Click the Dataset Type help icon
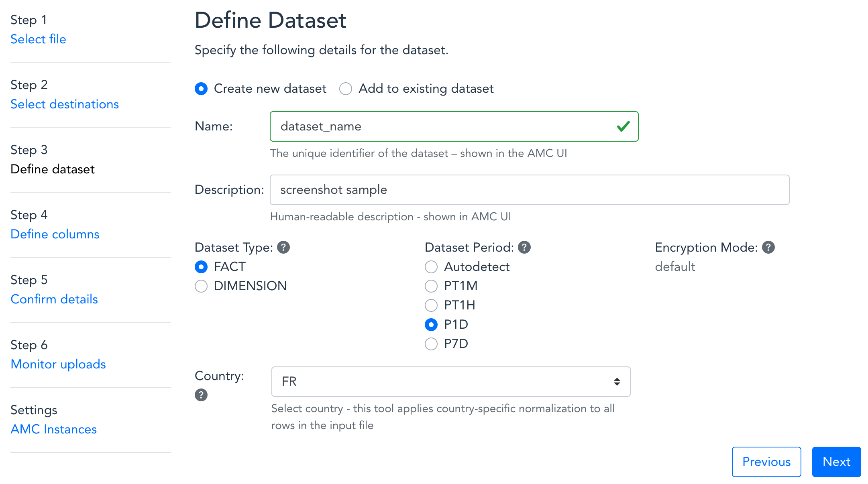The image size is (868, 484). [283, 247]
